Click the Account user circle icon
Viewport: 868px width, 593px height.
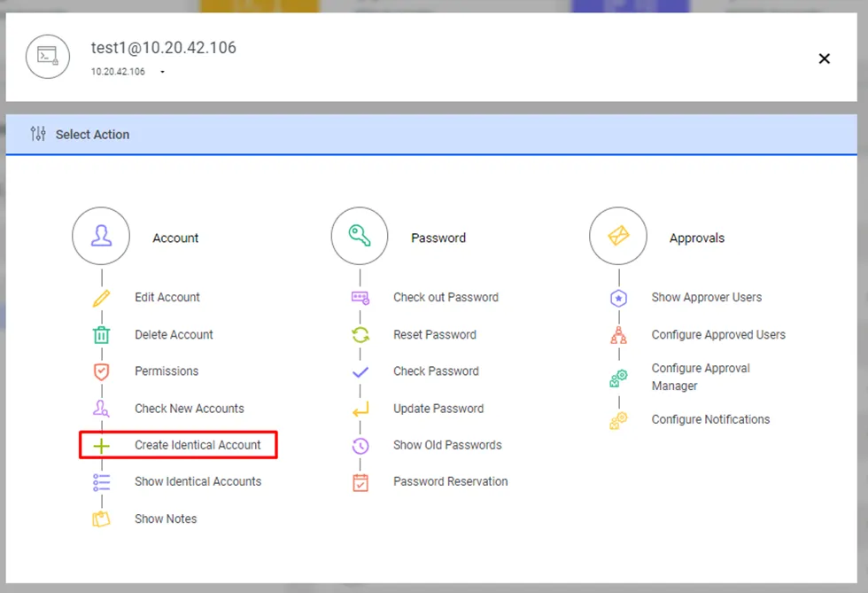tap(101, 236)
